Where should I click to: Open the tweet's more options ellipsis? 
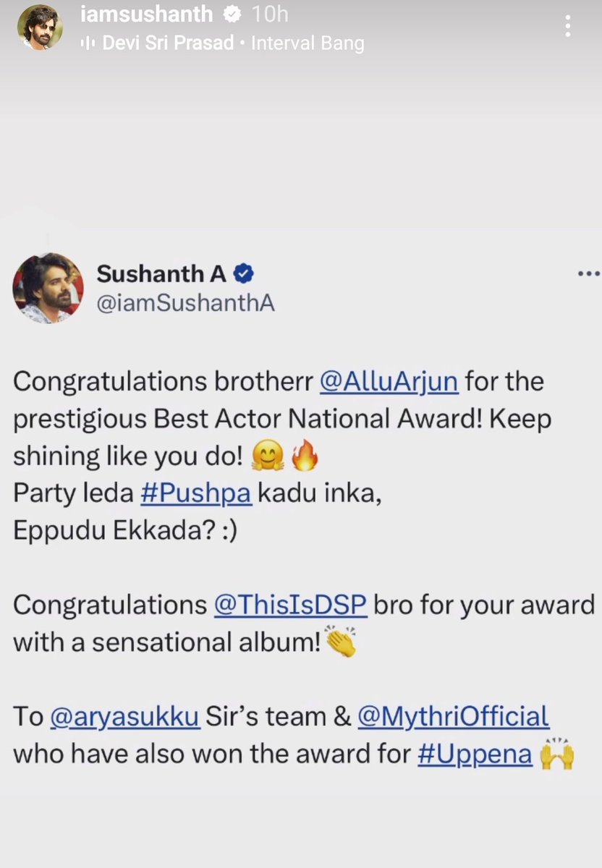(x=589, y=274)
